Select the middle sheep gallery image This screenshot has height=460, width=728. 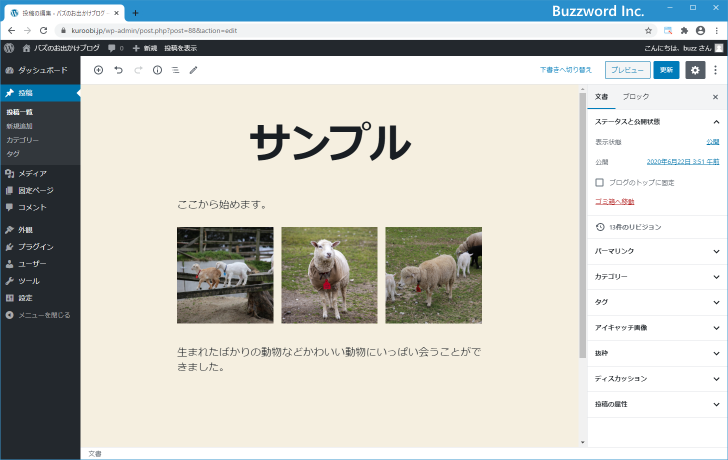329,275
